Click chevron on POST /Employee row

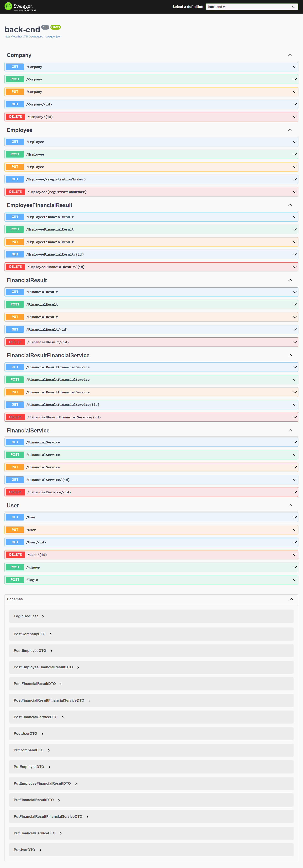(295, 154)
